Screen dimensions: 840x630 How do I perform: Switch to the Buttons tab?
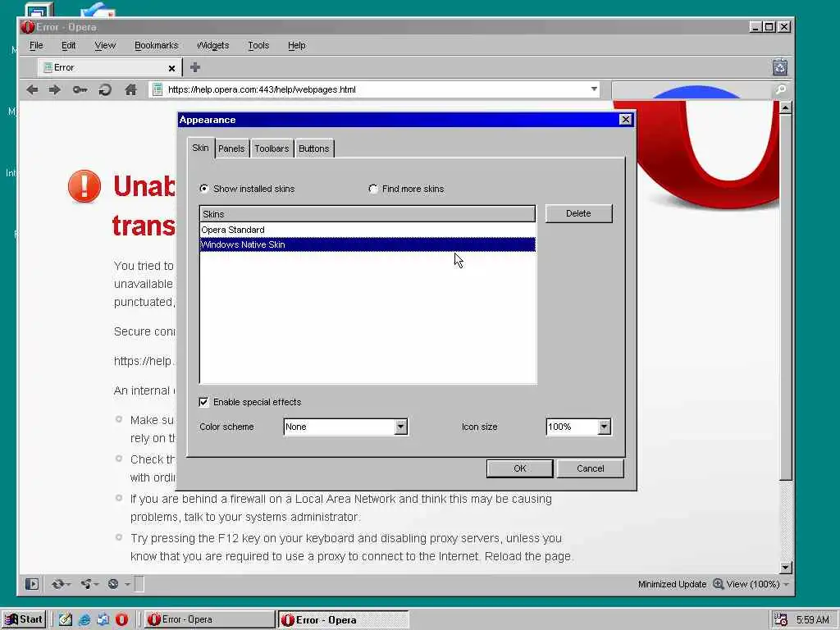tap(314, 148)
